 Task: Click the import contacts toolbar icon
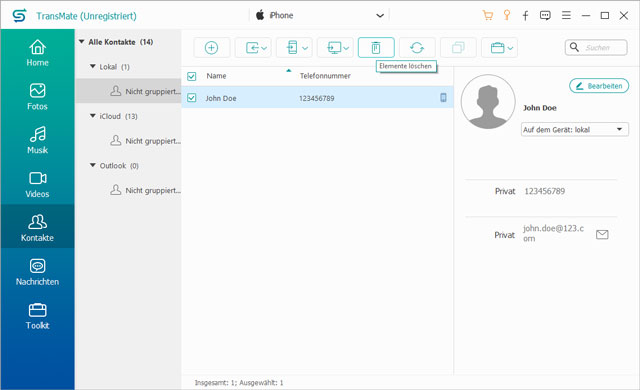click(252, 48)
